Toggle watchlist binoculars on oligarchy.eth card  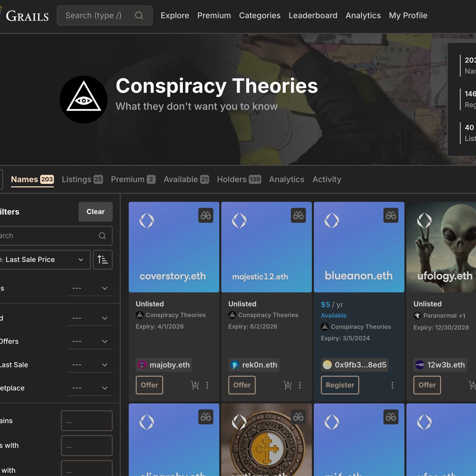click(x=206, y=417)
